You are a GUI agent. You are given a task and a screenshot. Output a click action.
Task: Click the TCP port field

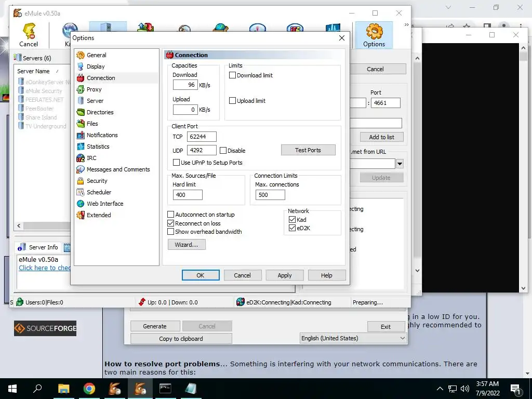202,137
